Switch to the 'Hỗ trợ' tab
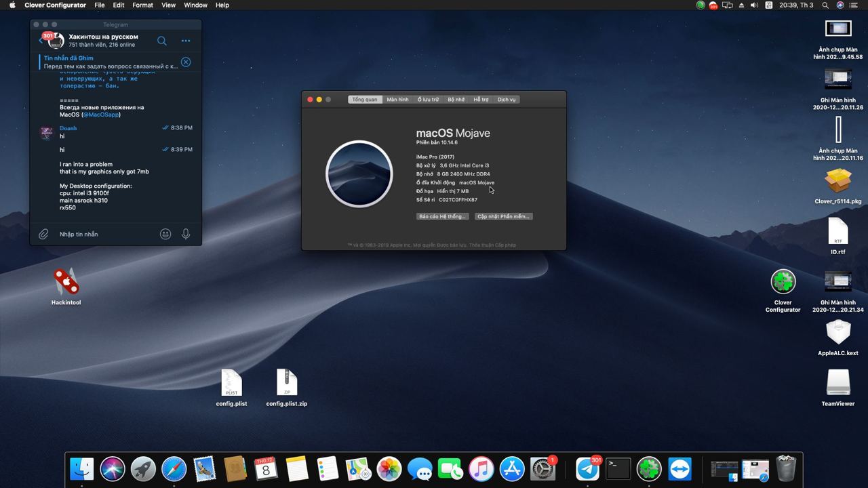This screenshot has width=868, height=488. click(481, 100)
